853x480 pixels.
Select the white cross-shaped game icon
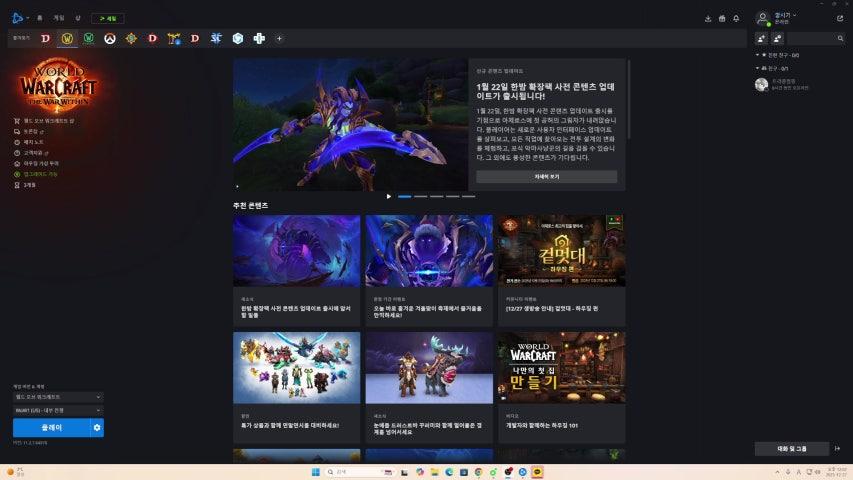(x=259, y=39)
